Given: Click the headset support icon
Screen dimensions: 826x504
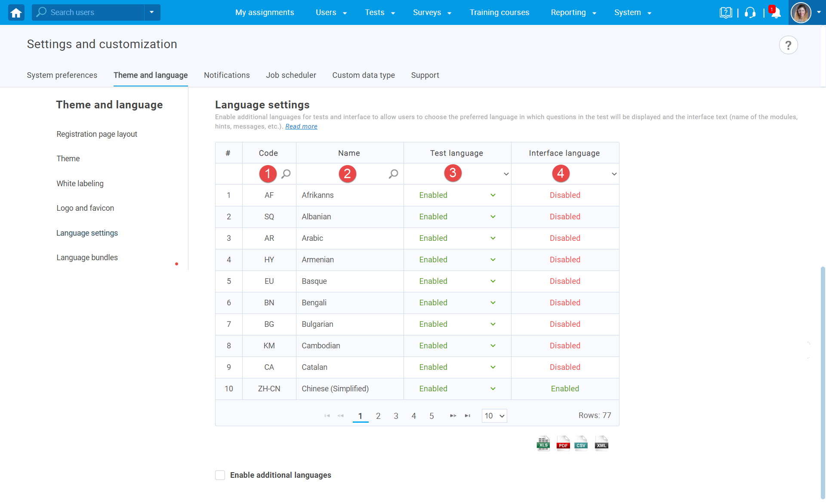Looking at the screenshot, I should pyautogui.click(x=750, y=12).
